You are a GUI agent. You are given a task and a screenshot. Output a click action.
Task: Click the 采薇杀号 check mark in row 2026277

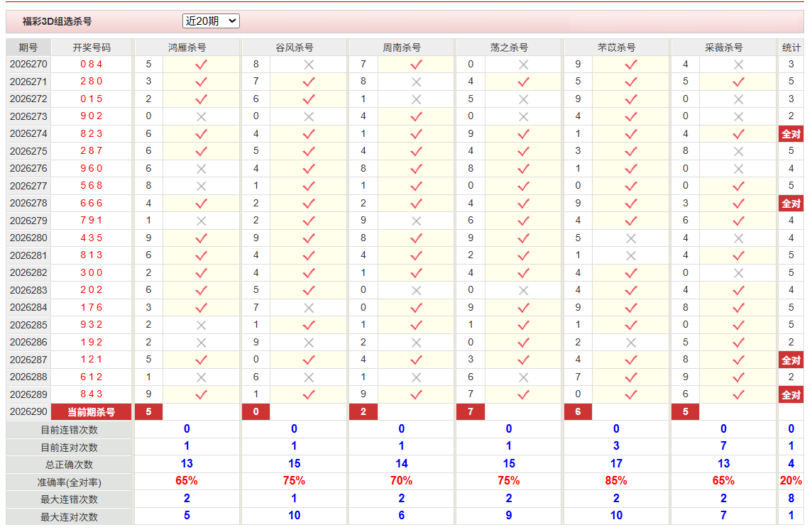pos(738,186)
